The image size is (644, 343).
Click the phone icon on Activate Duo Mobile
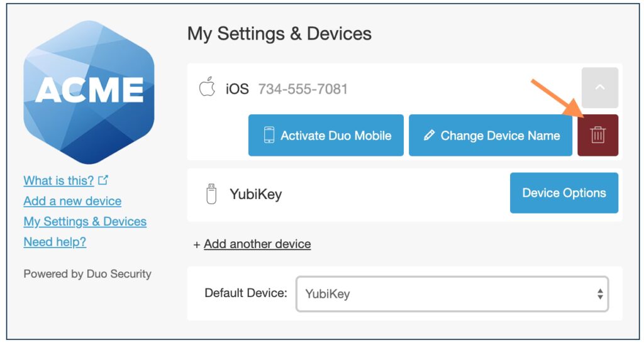[269, 135]
